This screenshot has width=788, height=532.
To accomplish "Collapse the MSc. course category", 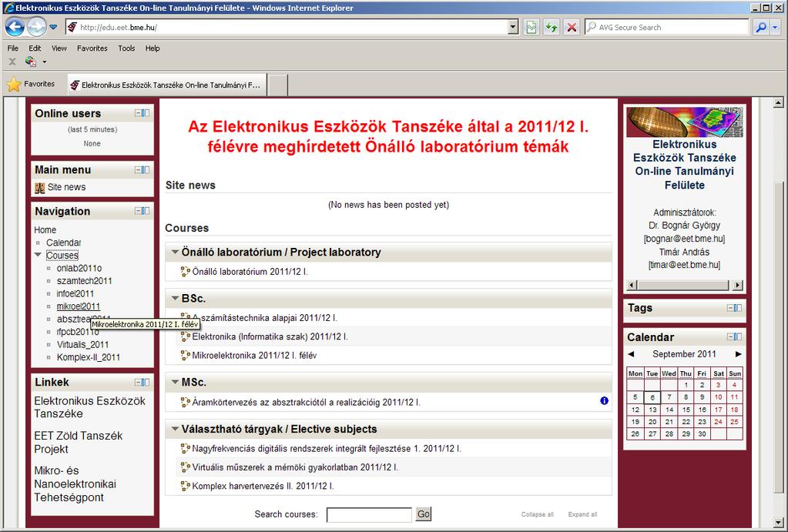I will click(175, 382).
